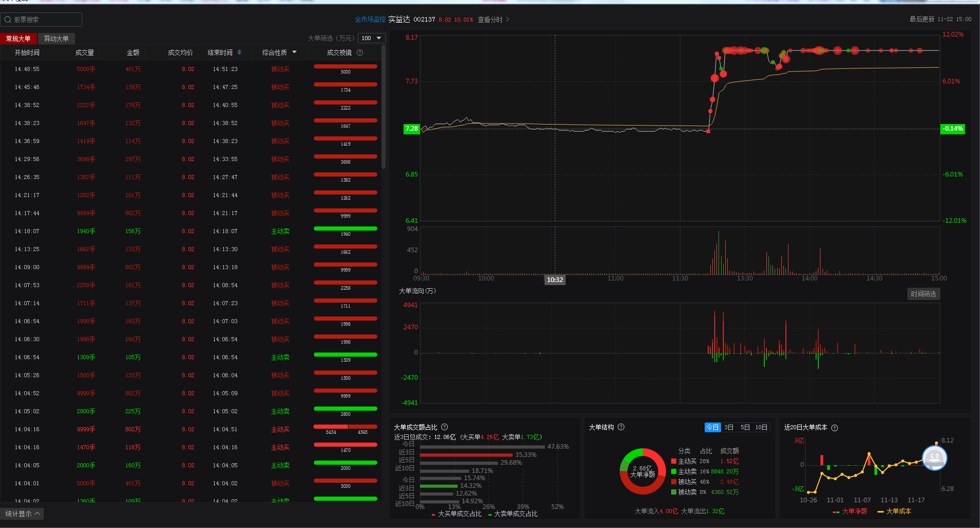This screenshot has width=980, height=528.
Task: Switch to 常规大单 tab
Action: tap(19, 39)
